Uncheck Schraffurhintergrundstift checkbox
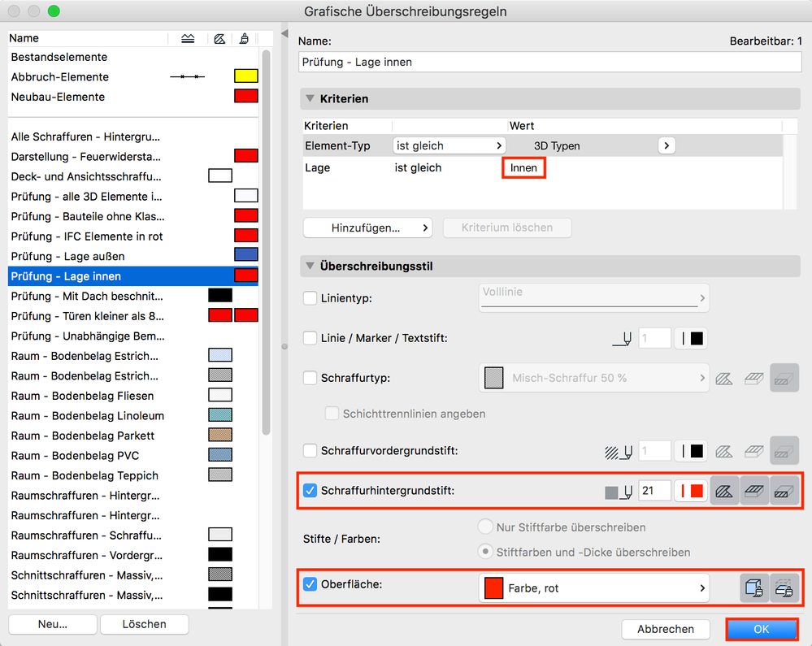Viewport: 812px width, 646px height. (x=310, y=490)
